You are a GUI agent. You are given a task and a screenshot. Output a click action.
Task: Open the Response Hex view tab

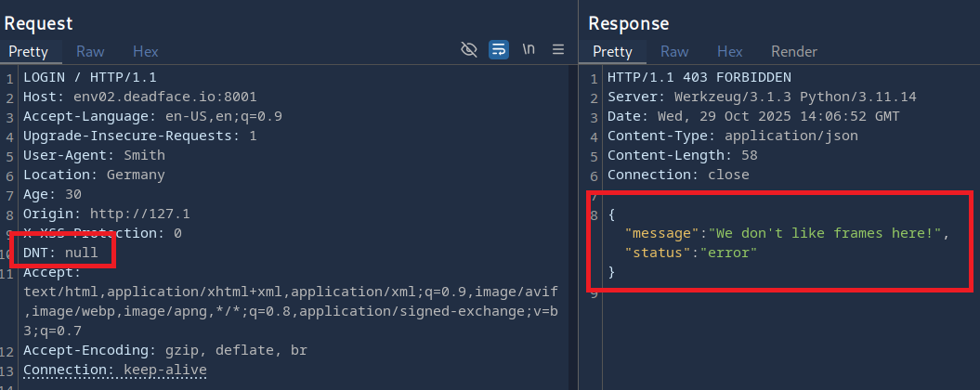(730, 52)
